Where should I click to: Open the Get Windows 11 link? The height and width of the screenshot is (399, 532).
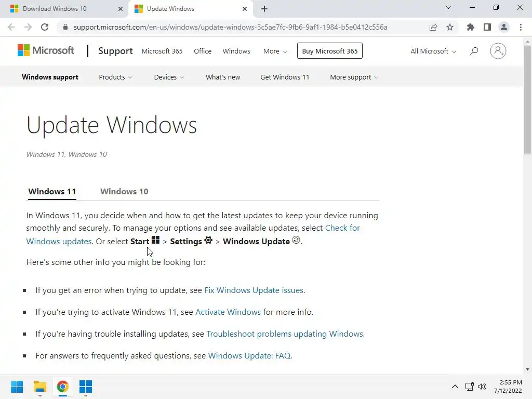pos(285,77)
